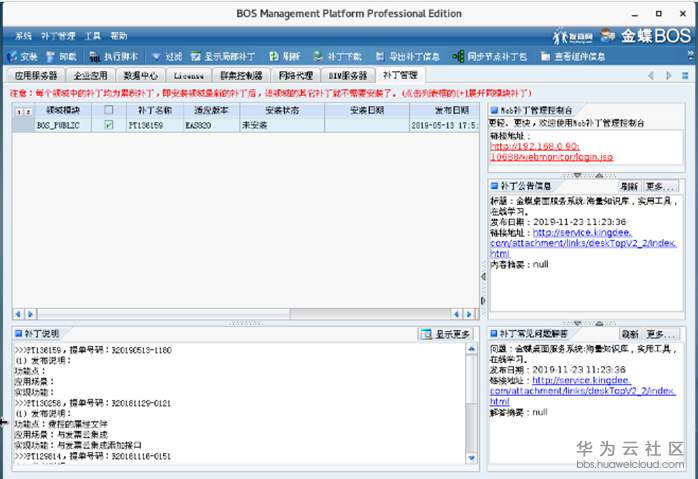This screenshot has width=698, height=479.
Task: Click the 安装状态 column header
Action: 282,110
